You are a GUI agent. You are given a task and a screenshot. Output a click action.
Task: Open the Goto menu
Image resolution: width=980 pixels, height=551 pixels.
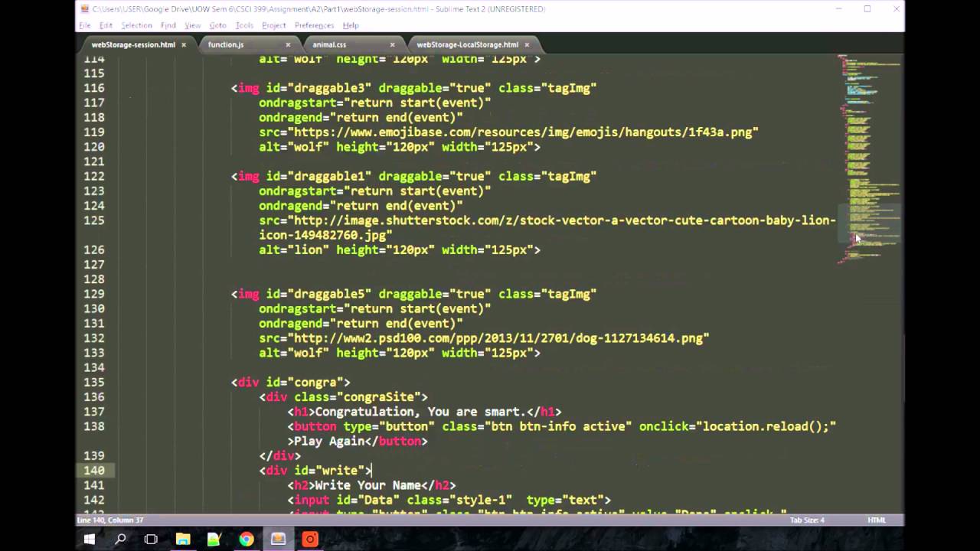click(218, 25)
